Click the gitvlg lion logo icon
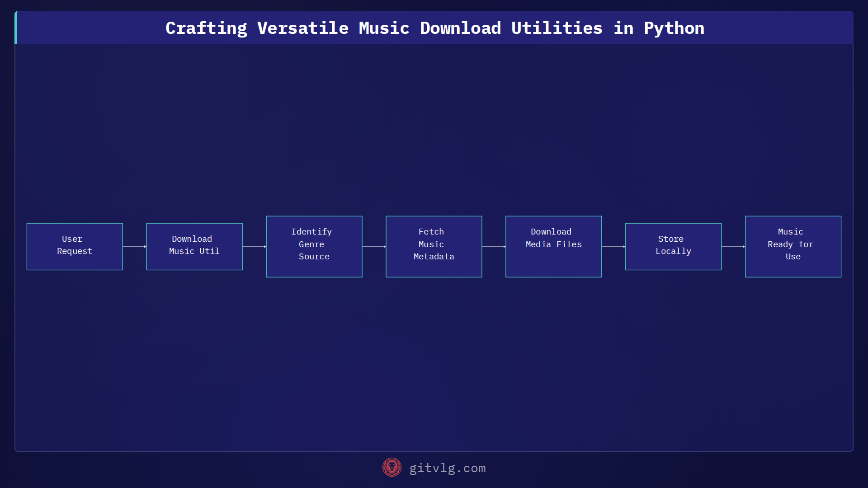Image resolution: width=868 pixels, height=488 pixels. click(x=392, y=468)
